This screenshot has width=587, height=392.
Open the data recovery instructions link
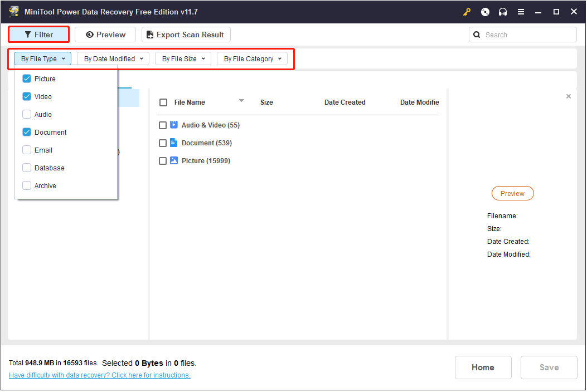point(100,375)
